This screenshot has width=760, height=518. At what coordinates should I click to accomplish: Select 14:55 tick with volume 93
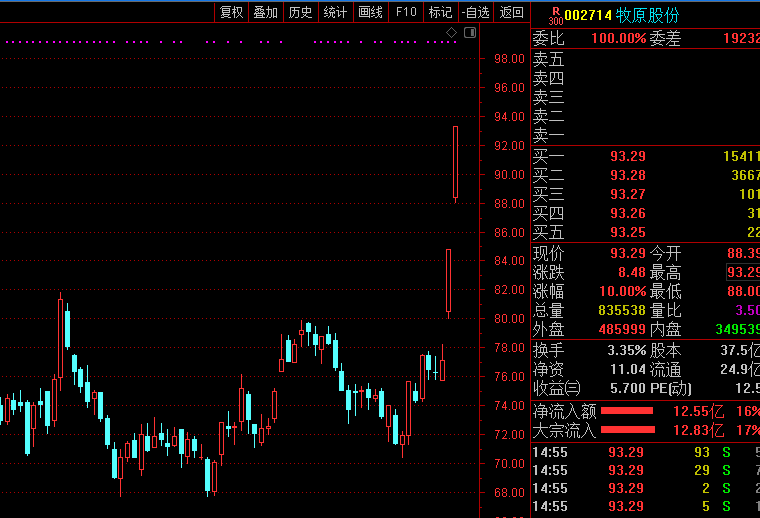click(646, 453)
